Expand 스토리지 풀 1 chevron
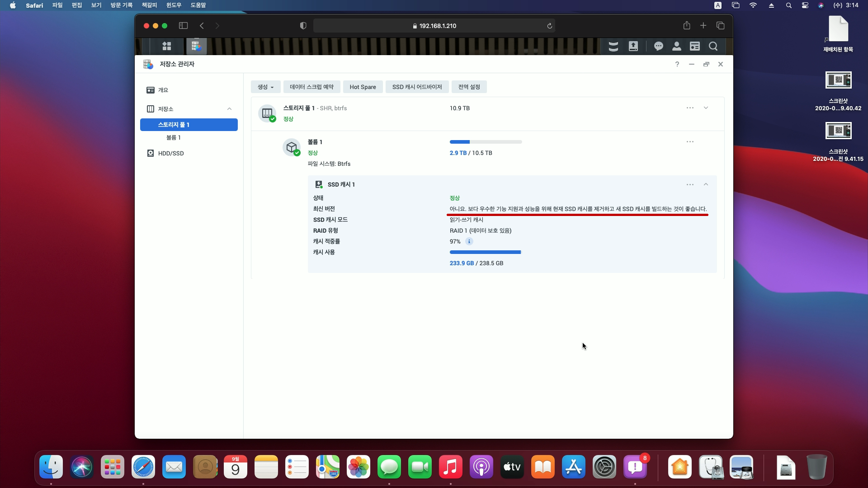Image resolution: width=868 pixels, height=488 pixels. pos(706,108)
